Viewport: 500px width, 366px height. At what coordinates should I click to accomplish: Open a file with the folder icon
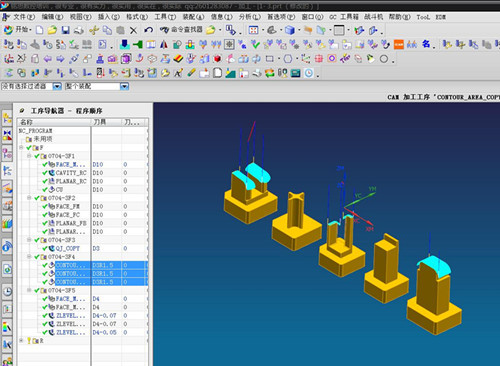pos(52,30)
